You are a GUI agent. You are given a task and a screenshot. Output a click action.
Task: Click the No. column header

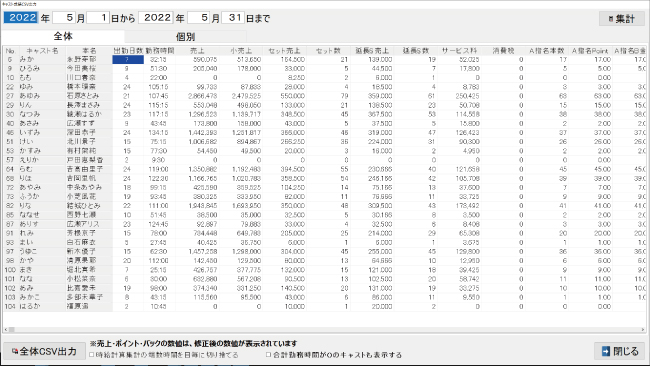pos(10,51)
